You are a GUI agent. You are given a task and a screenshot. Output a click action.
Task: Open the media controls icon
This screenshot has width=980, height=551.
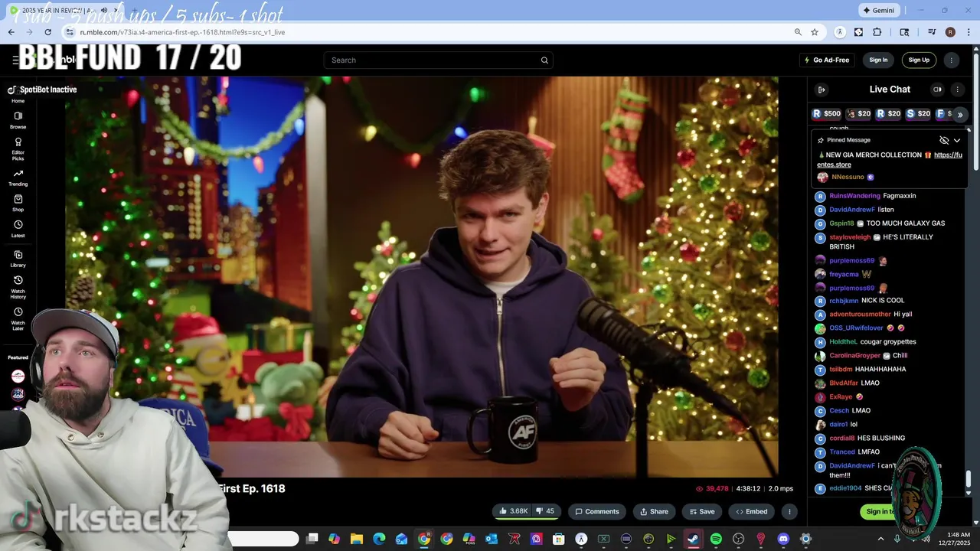point(932,32)
